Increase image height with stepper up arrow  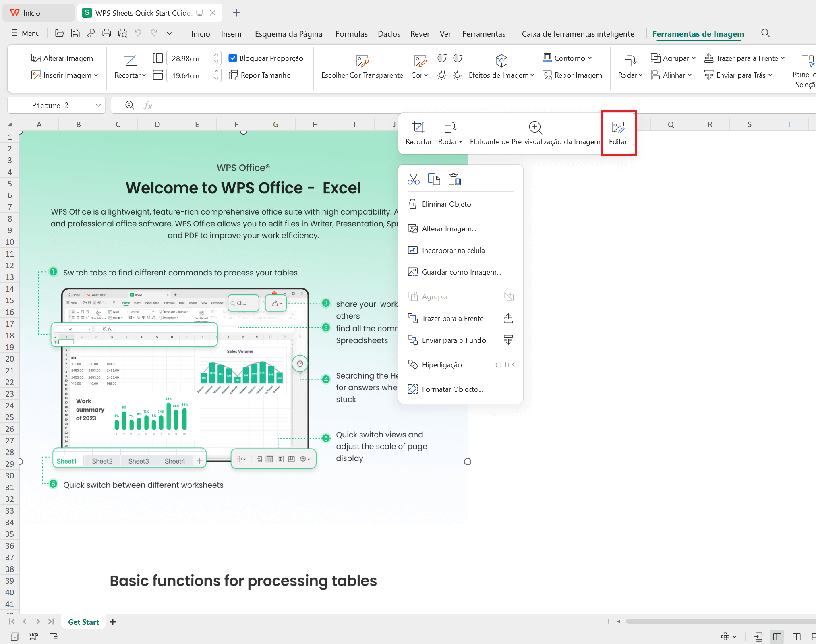coord(216,55)
